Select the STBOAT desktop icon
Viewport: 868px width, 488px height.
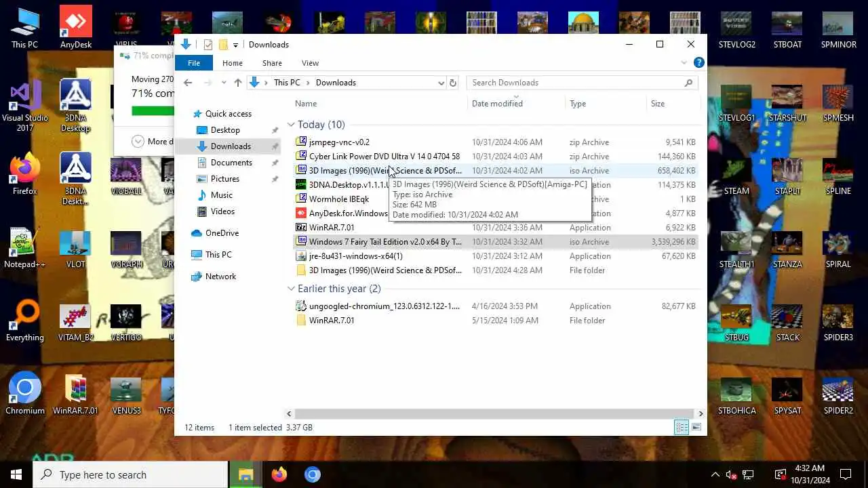coord(787,30)
